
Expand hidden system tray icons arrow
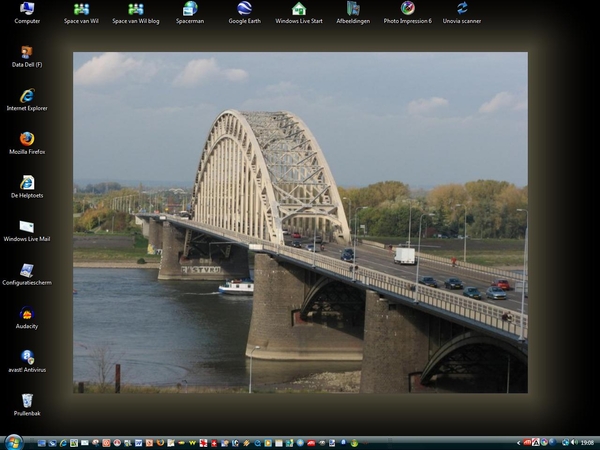[519, 442]
